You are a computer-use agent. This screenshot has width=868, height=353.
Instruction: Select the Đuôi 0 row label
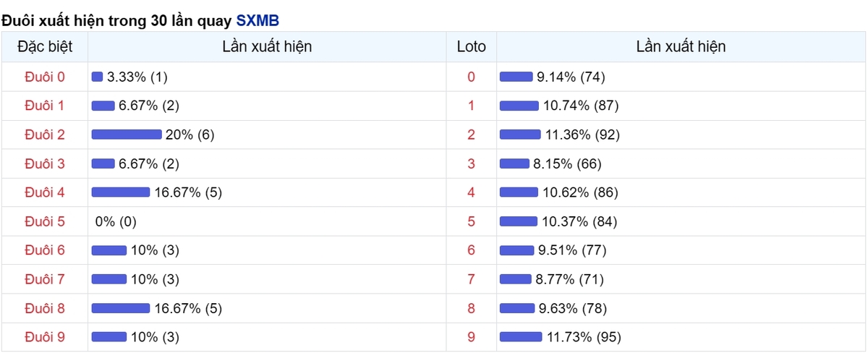coord(45,77)
